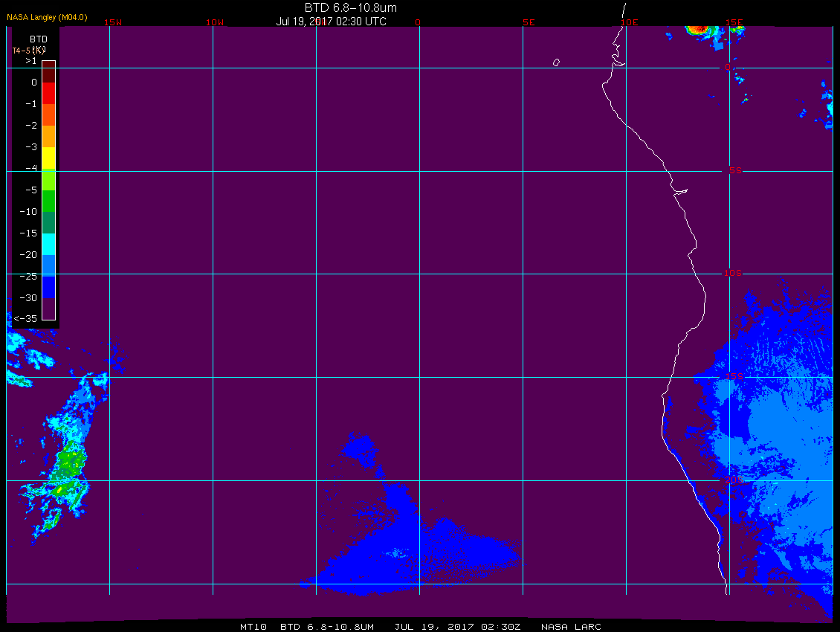Image resolution: width=840 pixels, height=632 pixels.
Task: Click the pure blue legend swatch above -30
Action: [x=49, y=287]
